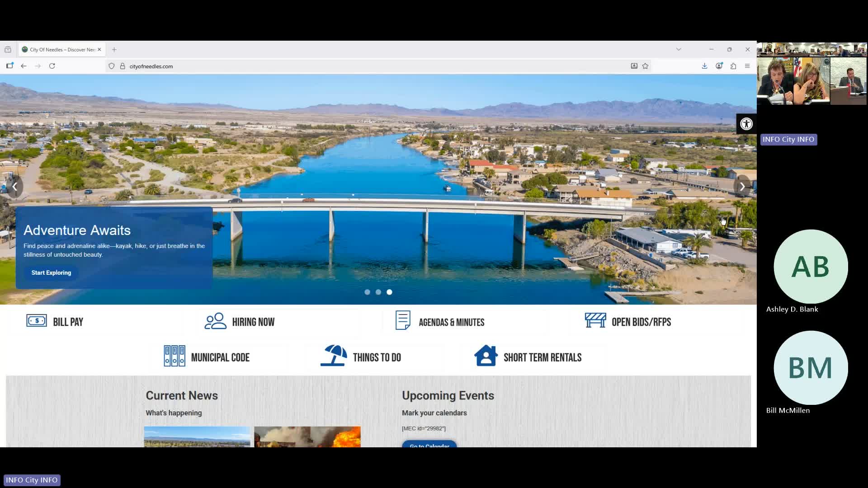This screenshot has height=488, width=868.
Task: Click the Start Exploring button
Action: [x=51, y=273]
